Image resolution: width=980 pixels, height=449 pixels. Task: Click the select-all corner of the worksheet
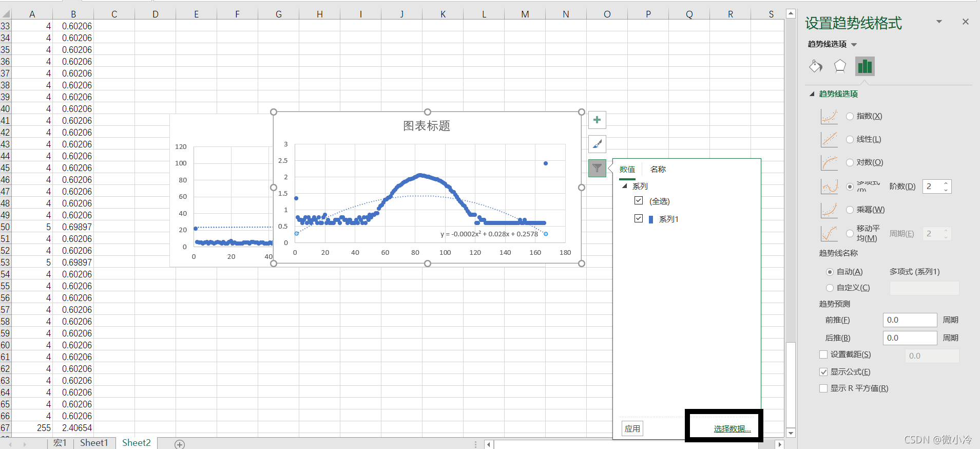(x=5, y=14)
